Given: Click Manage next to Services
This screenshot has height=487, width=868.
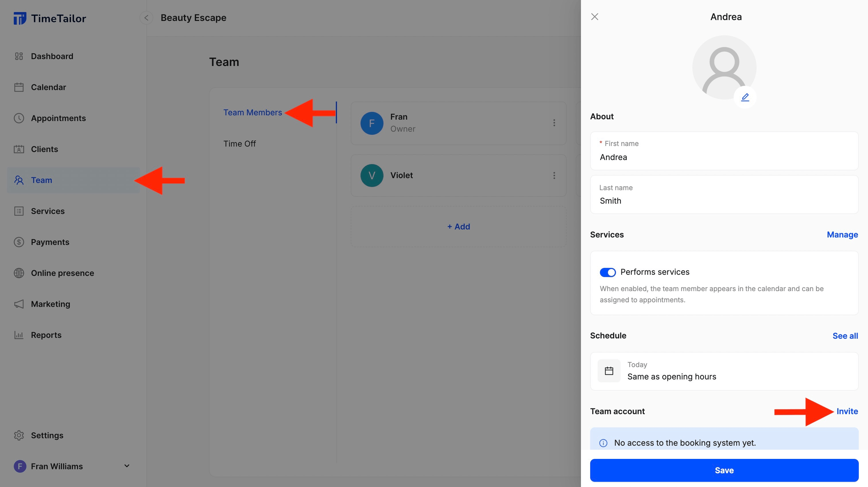Looking at the screenshot, I should 842,234.
